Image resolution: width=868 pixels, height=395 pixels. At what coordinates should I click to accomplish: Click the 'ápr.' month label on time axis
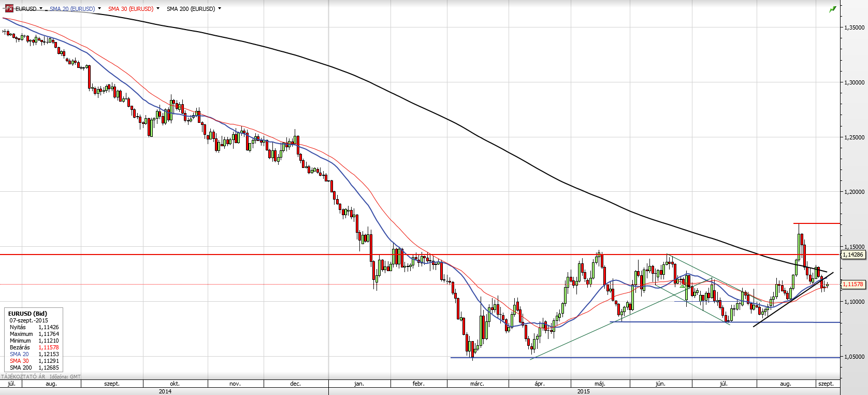[540, 384]
